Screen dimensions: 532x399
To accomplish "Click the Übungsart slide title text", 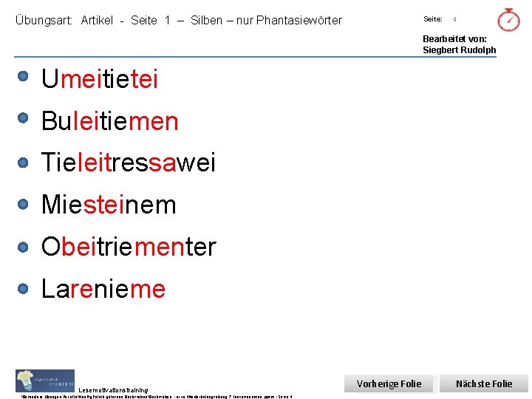I will coord(179,21).
